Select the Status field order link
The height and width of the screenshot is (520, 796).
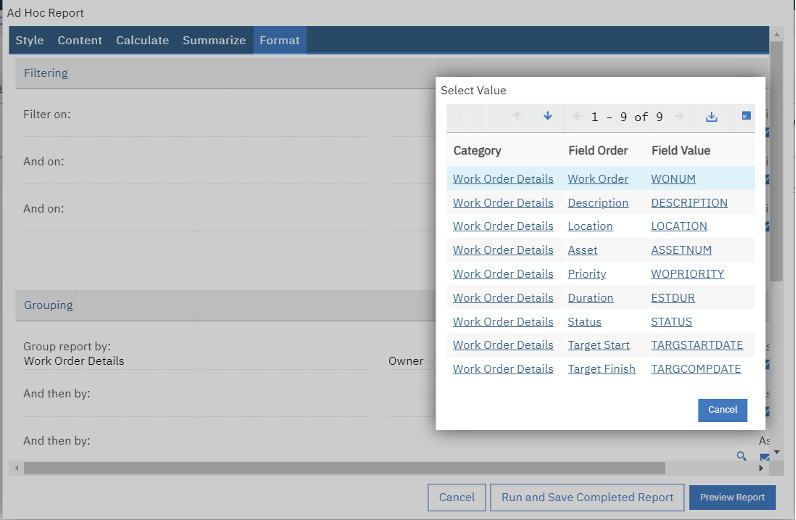[584, 322]
